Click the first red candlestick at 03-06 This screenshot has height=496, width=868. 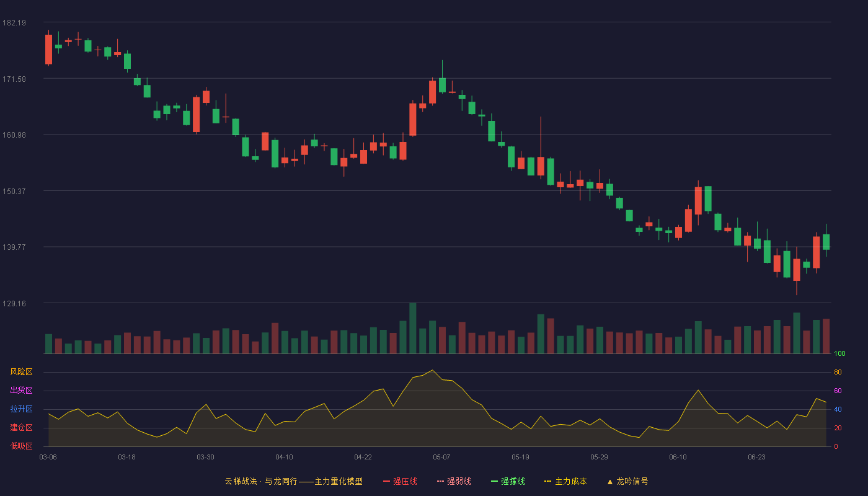48,50
